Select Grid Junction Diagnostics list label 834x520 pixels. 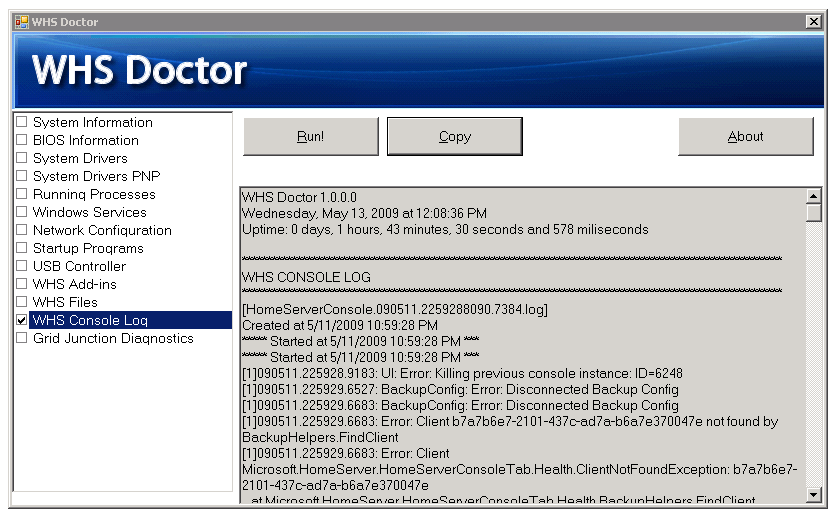[x=113, y=338]
